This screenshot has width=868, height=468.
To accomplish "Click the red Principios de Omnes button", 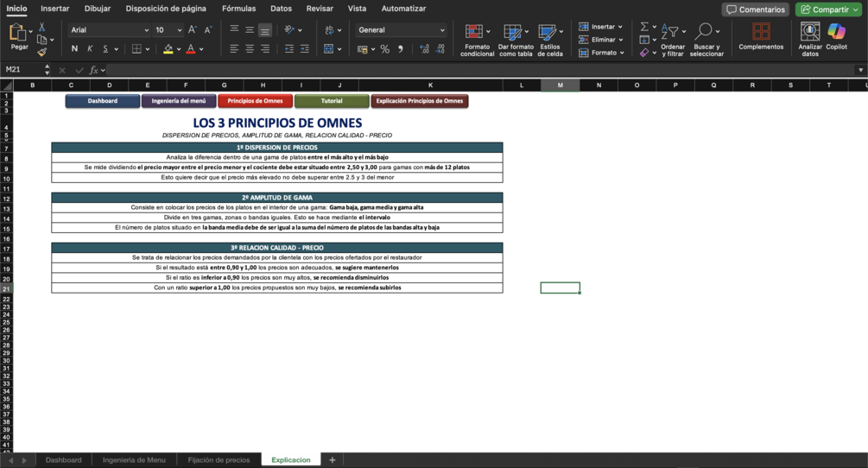I will tap(255, 101).
